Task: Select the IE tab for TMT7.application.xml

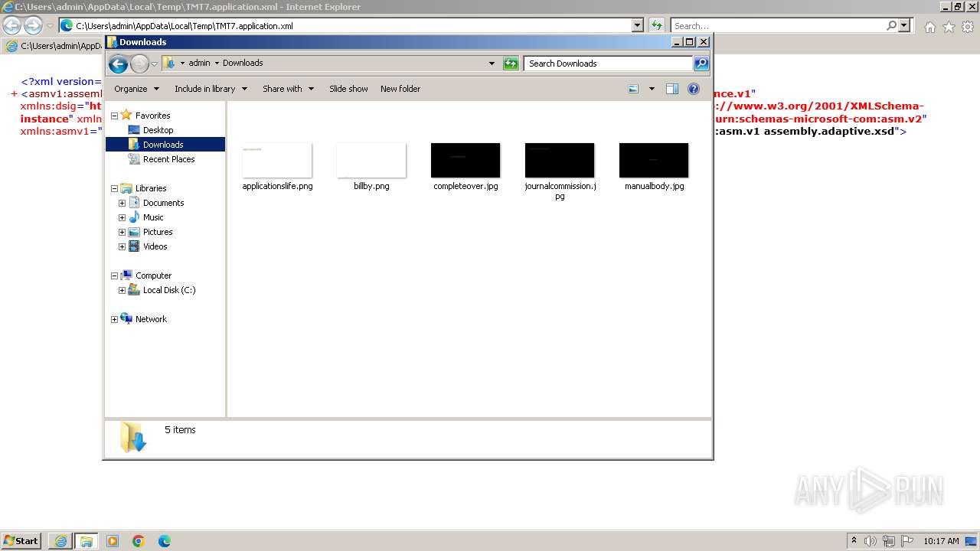Action: (54, 46)
